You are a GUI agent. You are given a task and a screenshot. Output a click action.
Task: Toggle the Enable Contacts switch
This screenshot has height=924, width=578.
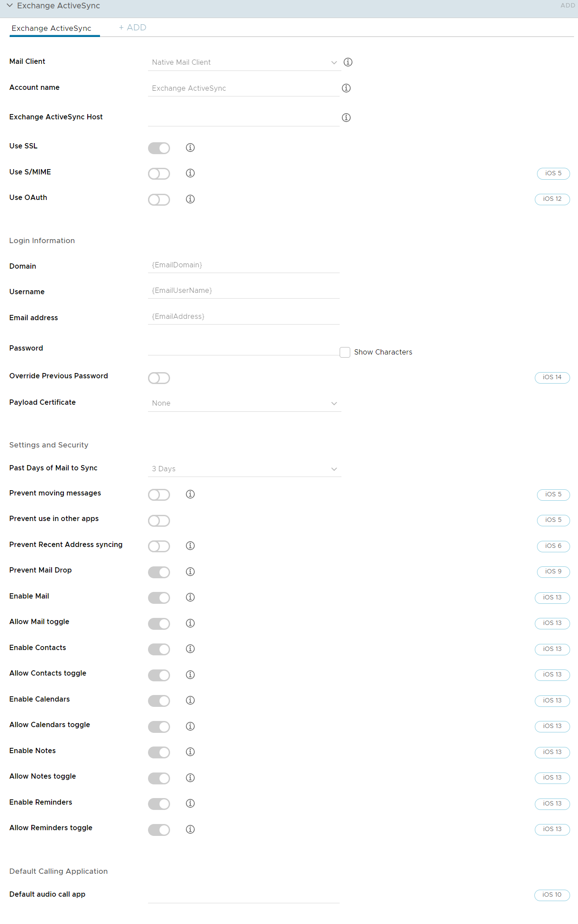tap(159, 649)
